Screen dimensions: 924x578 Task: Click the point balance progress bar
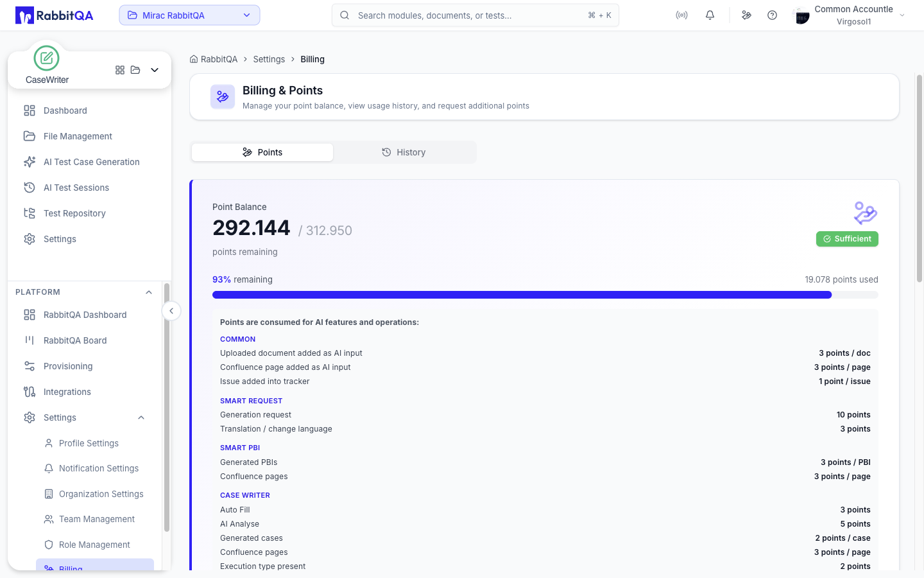click(545, 295)
